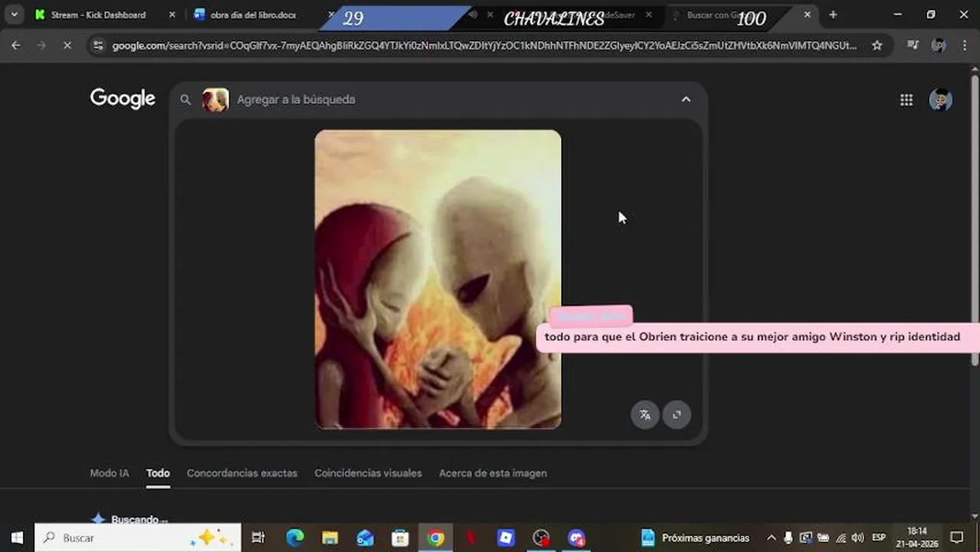Open the Chrome three-dot menu

965,46
